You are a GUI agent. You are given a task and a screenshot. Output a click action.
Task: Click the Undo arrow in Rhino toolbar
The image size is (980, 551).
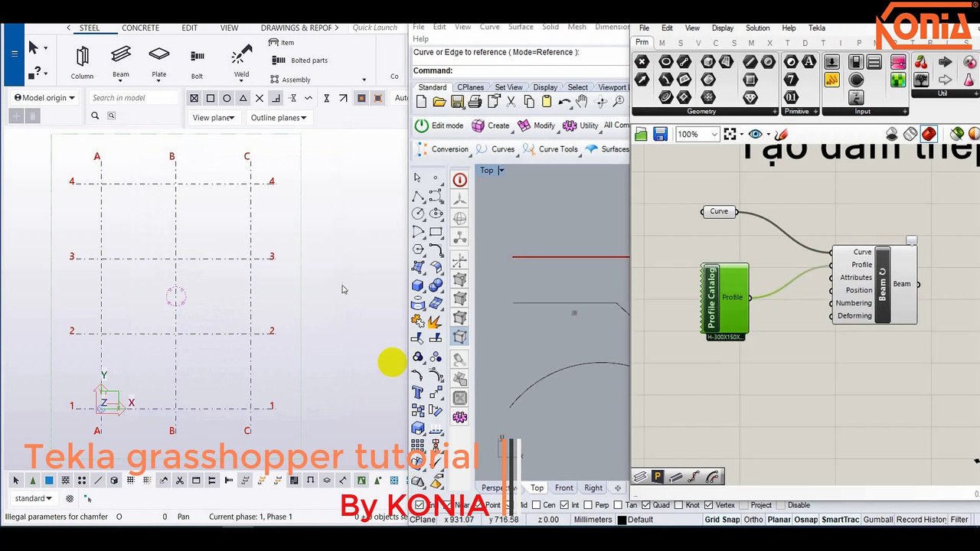coord(564,102)
